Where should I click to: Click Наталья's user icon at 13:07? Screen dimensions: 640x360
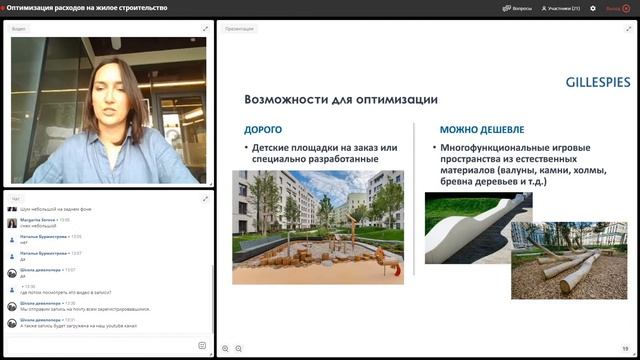click(12, 256)
